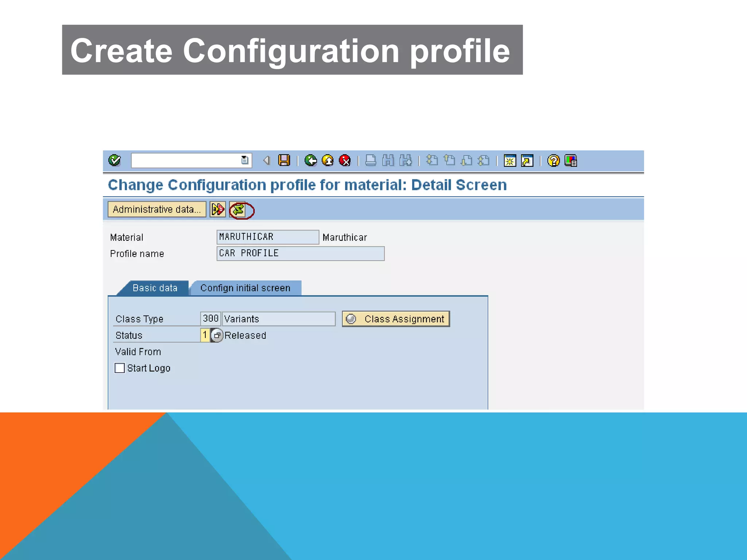Switch to Basic data tab
The image size is (747, 560).
tap(155, 288)
